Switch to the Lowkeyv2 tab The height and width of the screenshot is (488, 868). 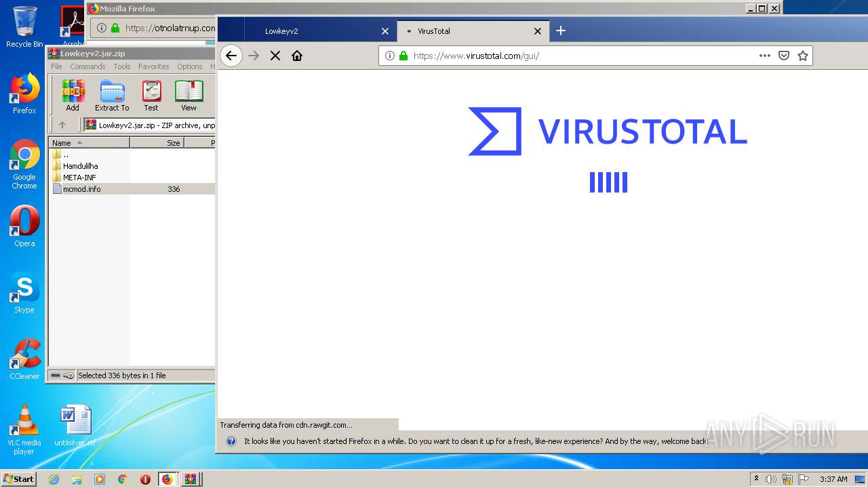(x=320, y=31)
